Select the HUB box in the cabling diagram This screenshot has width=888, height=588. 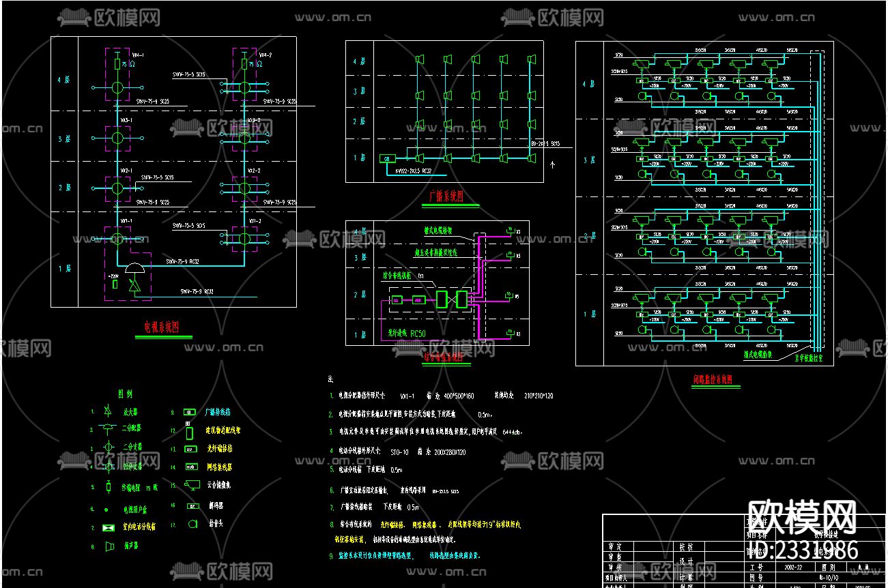pos(418,300)
